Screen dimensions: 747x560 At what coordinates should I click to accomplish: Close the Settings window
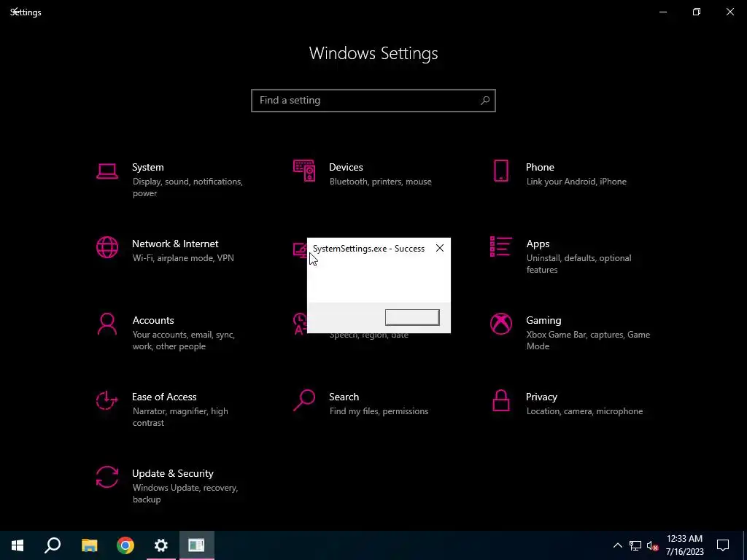[729, 12]
